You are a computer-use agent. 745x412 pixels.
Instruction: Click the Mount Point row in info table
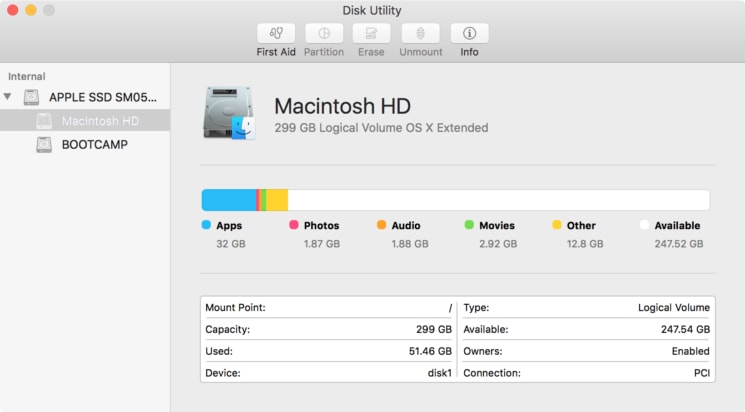[329, 308]
